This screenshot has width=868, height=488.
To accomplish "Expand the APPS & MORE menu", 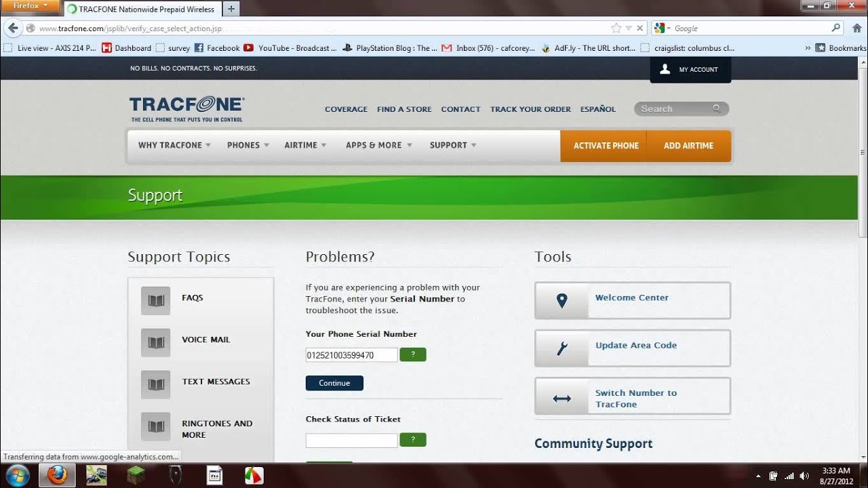I will [x=378, y=145].
